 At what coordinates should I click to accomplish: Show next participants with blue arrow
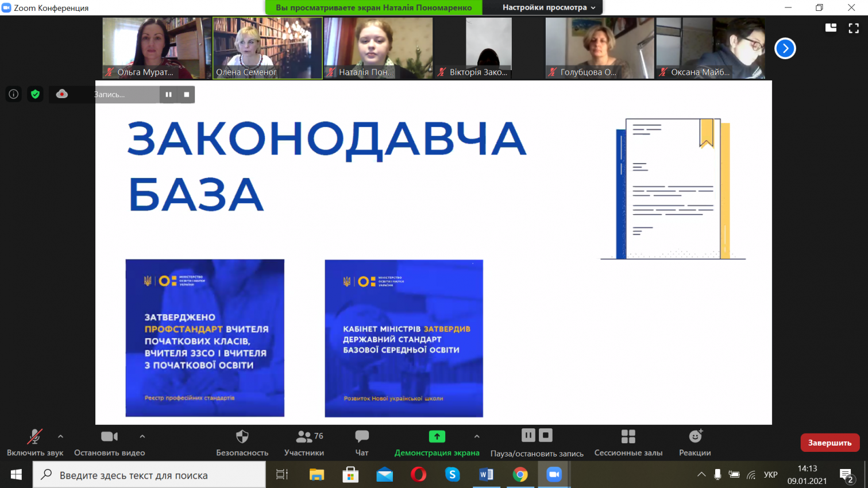785,48
